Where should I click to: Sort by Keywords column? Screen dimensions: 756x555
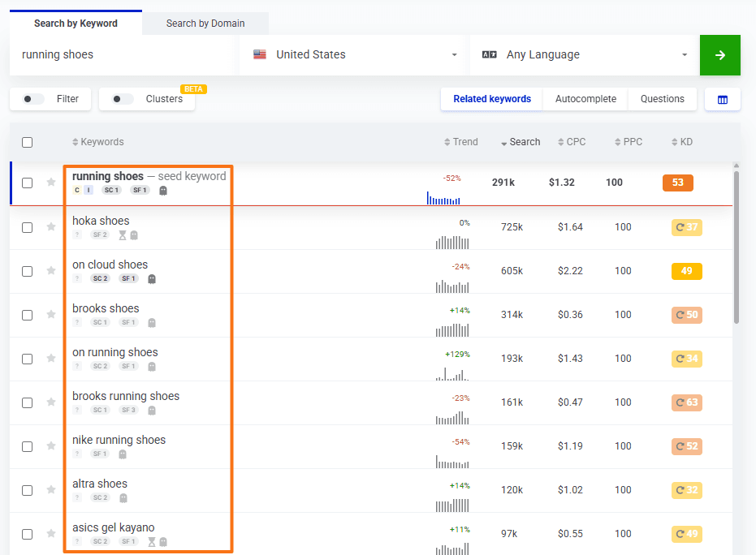tap(98, 142)
